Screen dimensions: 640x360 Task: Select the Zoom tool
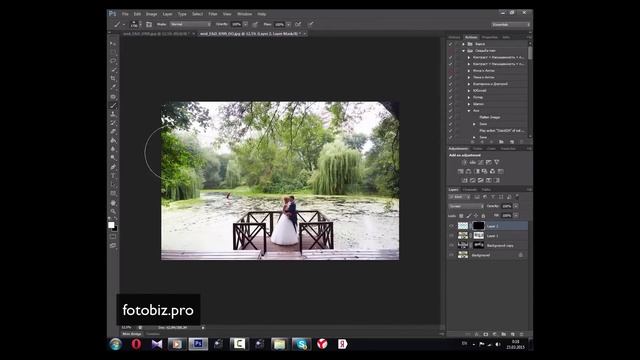113,211
